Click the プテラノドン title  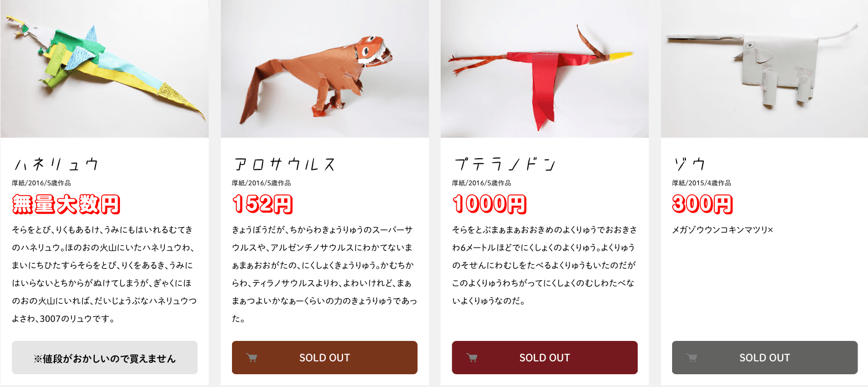pyautogui.click(x=504, y=164)
